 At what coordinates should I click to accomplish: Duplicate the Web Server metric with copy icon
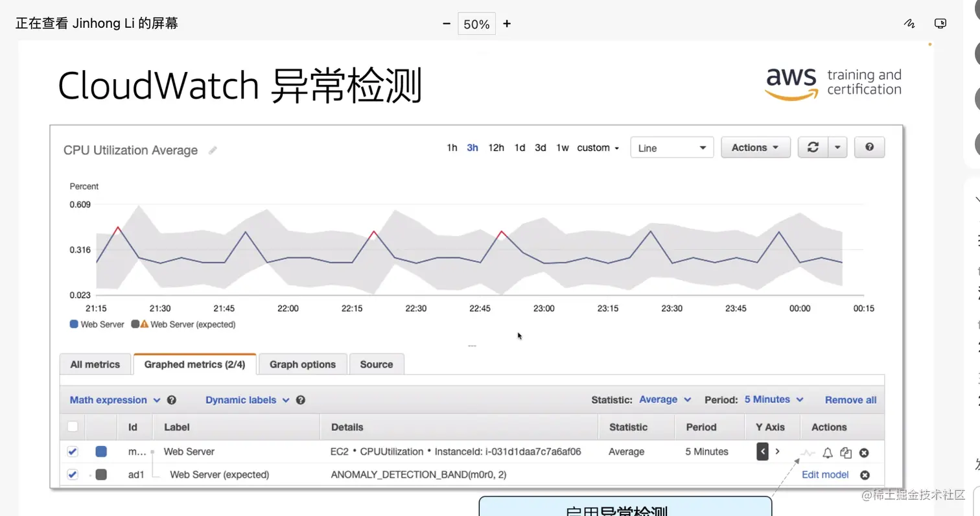click(x=846, y=452)
